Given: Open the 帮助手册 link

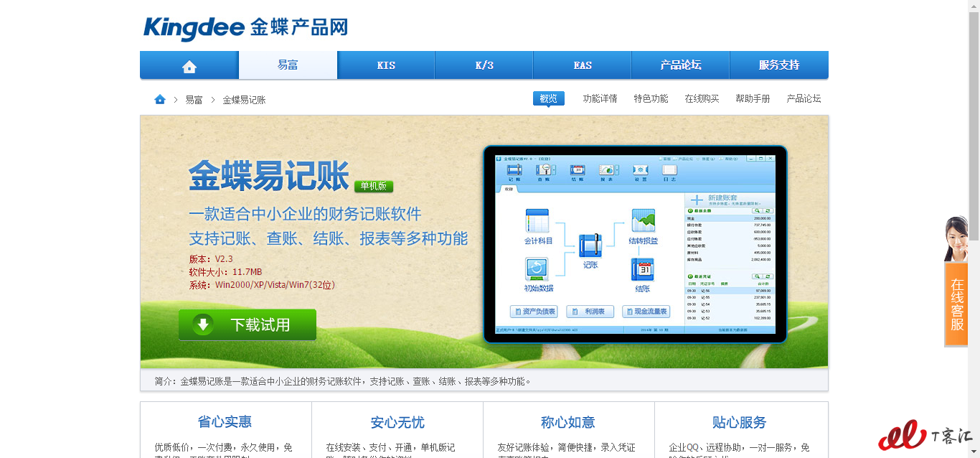Looking at the screenshot, I should point(753,99).
